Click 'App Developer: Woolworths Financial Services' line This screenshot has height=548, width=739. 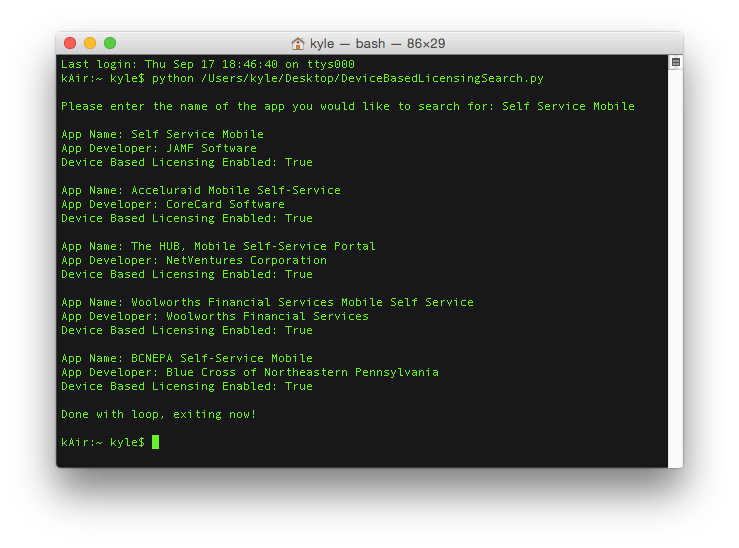215,317
